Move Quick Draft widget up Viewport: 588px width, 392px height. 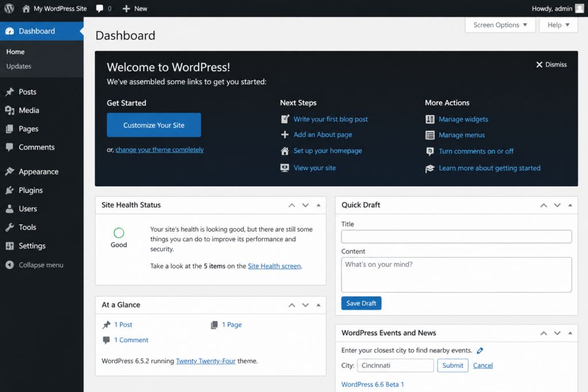point(544,205)
